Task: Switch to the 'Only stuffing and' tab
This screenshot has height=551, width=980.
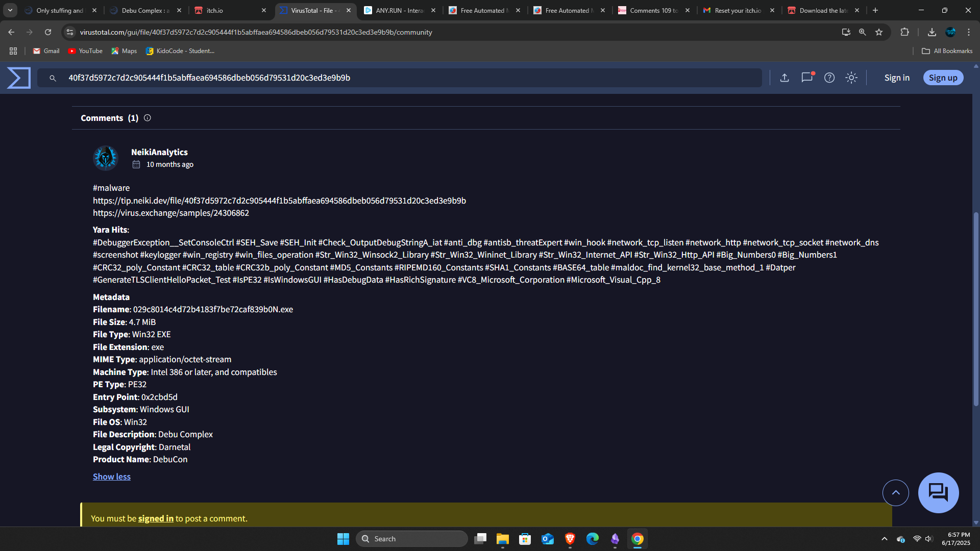Action: click(x=60, y=10)
